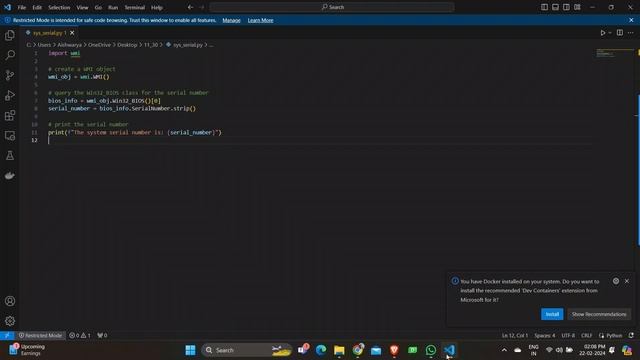Close the Docker notification
This screenshot has width=640, height=360.
point(627,281)
